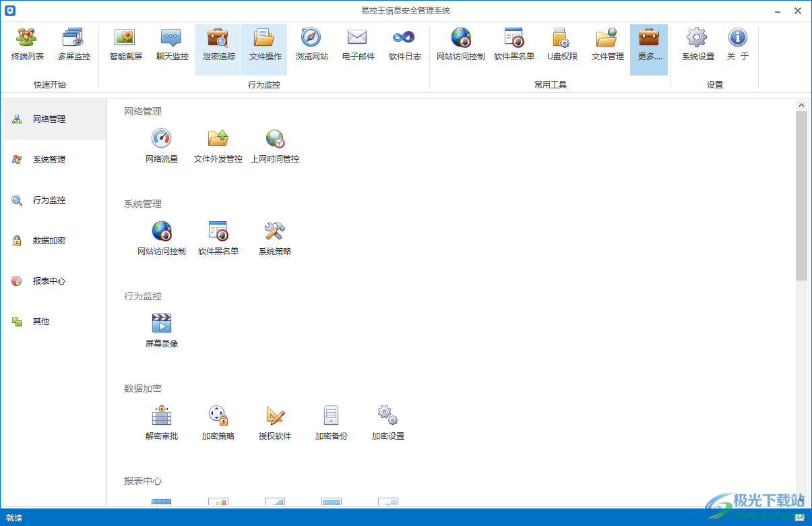Select 其他 in the sidebar
Screen dimensions: 812x526
[x=55, y=322]
